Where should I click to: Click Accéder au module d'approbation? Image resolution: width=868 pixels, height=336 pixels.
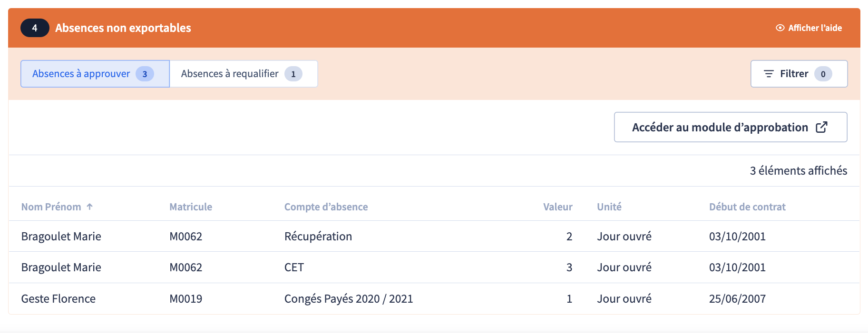click(x=720, y=127)
